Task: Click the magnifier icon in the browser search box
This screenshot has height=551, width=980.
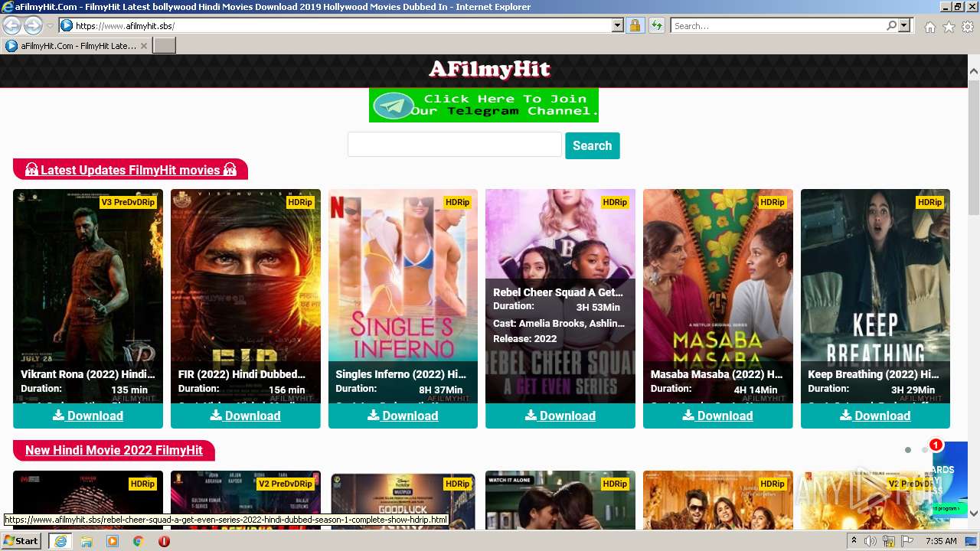Action: pos(891,25)
